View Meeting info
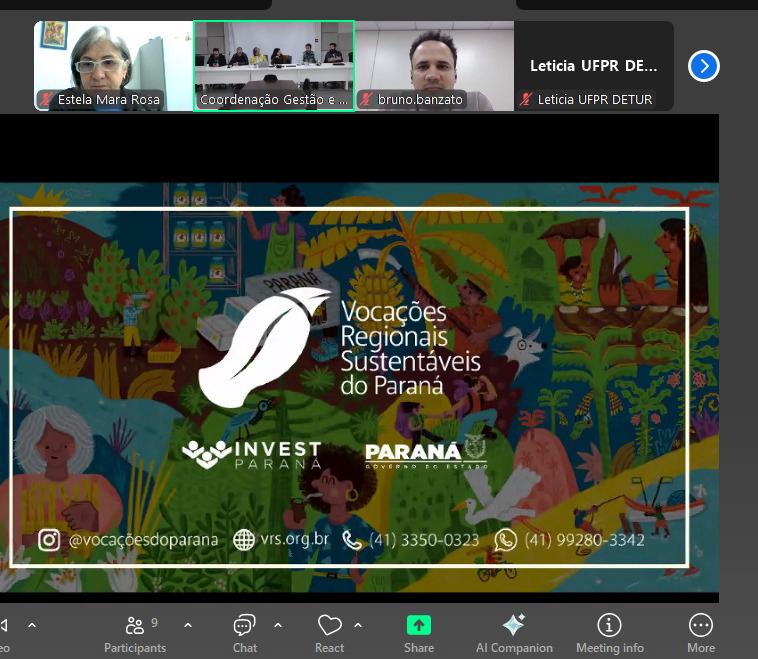The image size is (758, 659). point(610,634)
